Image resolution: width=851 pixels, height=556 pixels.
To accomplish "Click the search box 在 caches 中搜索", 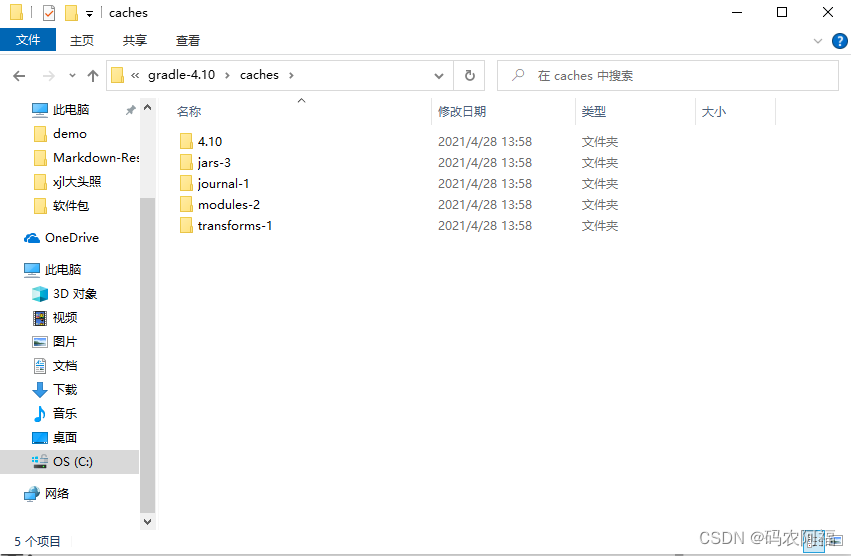I will tap(668, 75).
